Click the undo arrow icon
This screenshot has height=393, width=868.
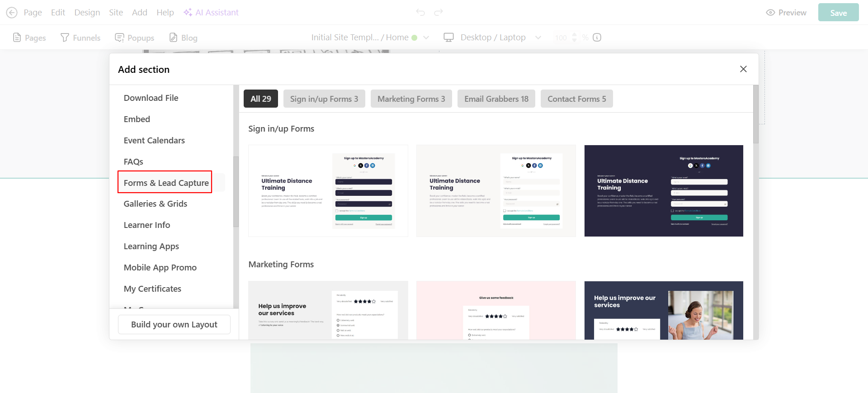click(x=420, y=13)
